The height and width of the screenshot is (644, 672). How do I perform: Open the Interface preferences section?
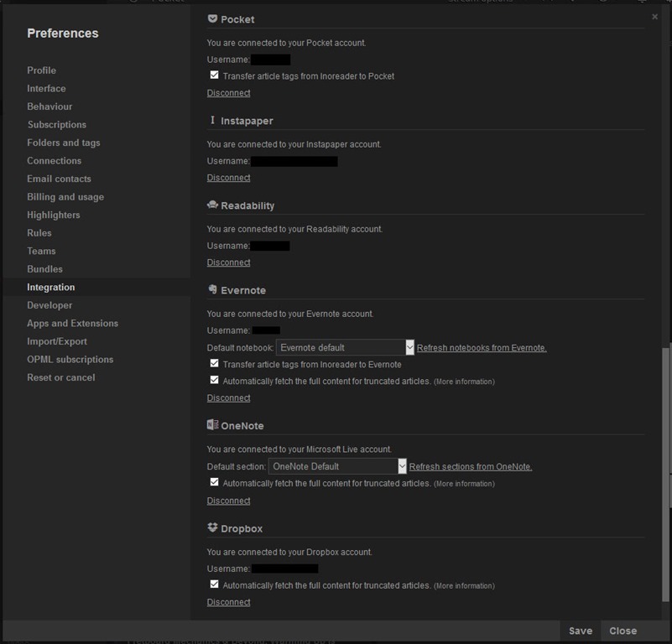46,88
